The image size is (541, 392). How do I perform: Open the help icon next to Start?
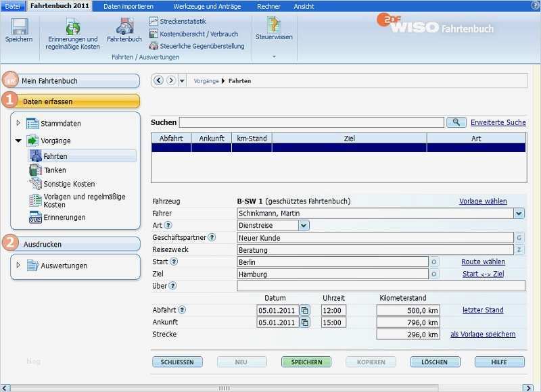tap(174, 262)
